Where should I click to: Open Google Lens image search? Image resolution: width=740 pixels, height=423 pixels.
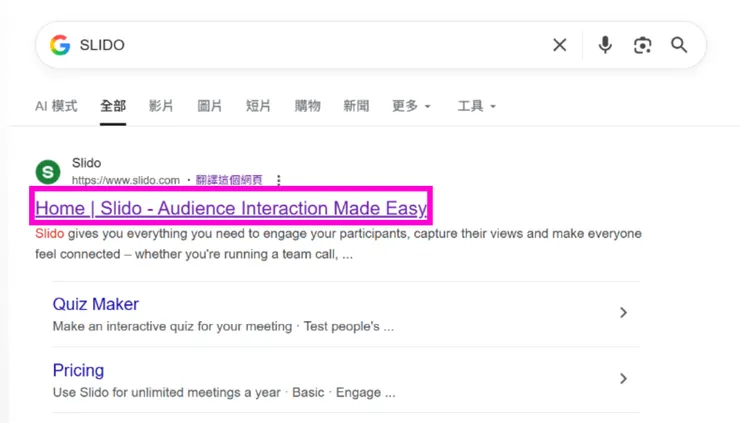(x=642, y=45)
